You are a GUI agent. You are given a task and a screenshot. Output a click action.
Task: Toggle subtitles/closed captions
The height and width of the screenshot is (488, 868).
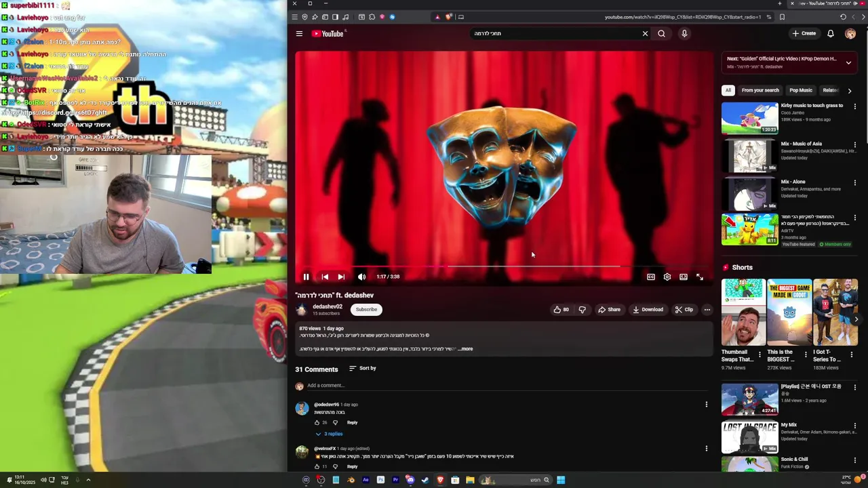651,277
